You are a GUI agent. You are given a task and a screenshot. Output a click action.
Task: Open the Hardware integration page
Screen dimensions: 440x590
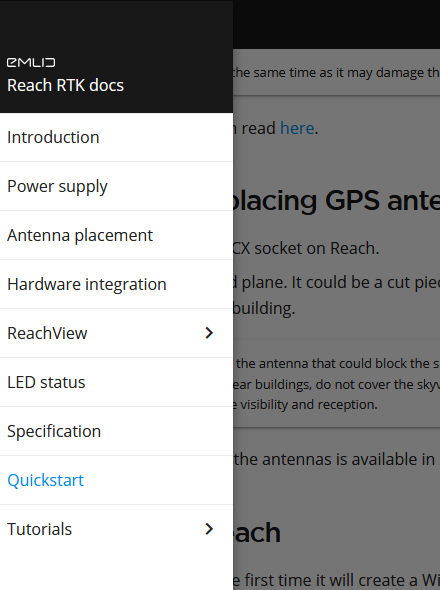[x=116, y=284]
